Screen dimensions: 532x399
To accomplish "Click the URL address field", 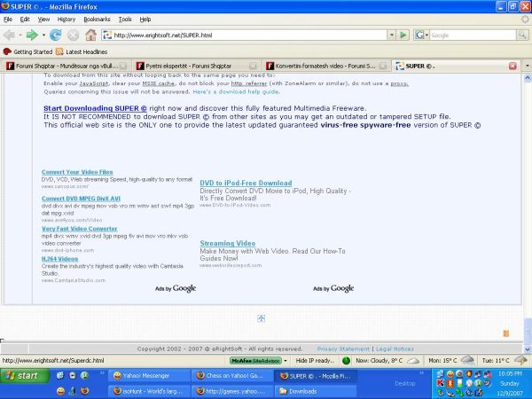I will click(x=249, y=35).
